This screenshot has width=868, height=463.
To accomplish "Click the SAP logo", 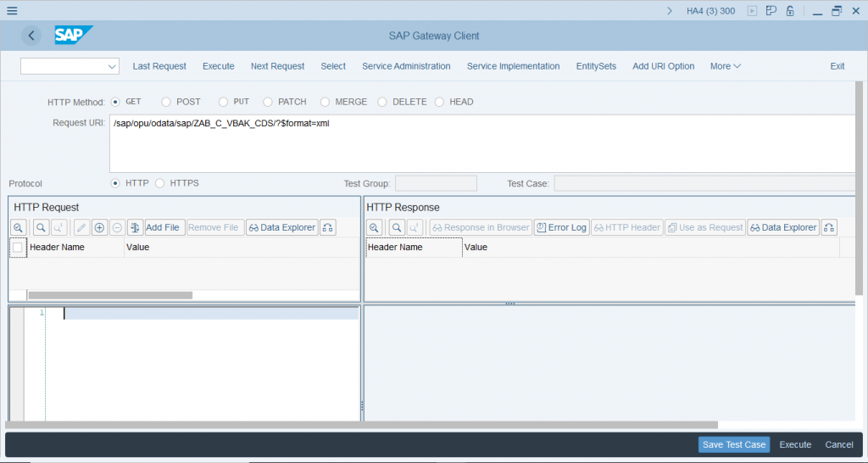I will [x=73, y=35].
